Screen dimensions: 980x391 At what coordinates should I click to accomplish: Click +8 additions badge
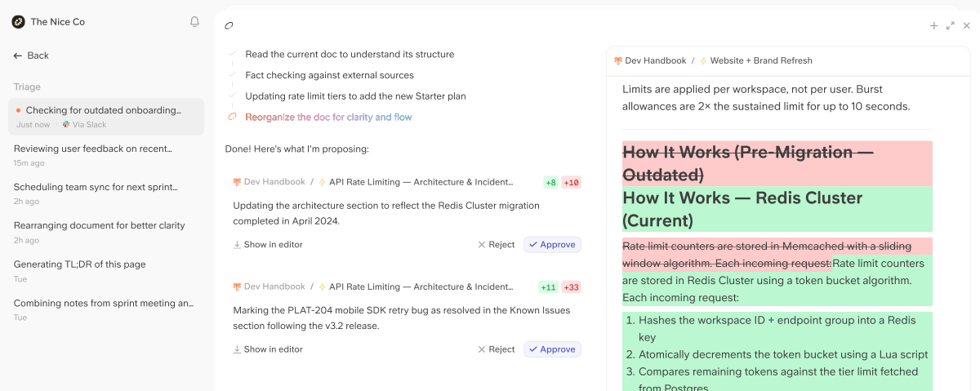pos(551,182)
